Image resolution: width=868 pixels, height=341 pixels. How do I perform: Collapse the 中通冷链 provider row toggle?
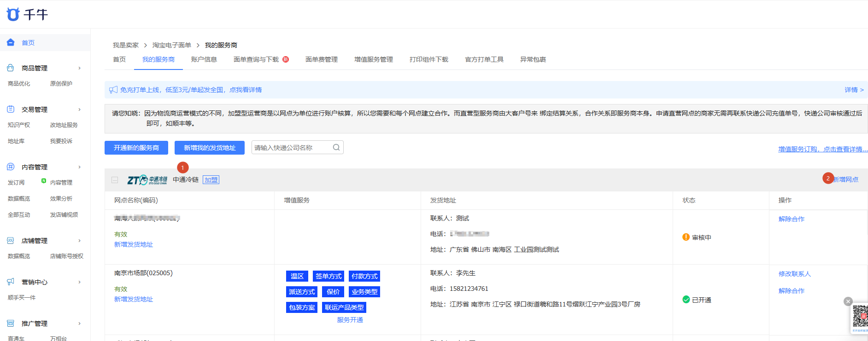[x=115, y=180]
